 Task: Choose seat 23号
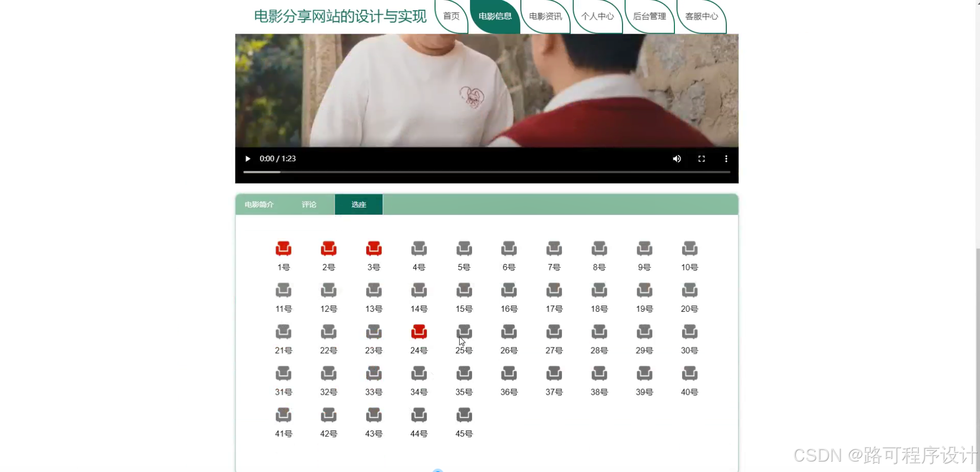click(374, 331)
